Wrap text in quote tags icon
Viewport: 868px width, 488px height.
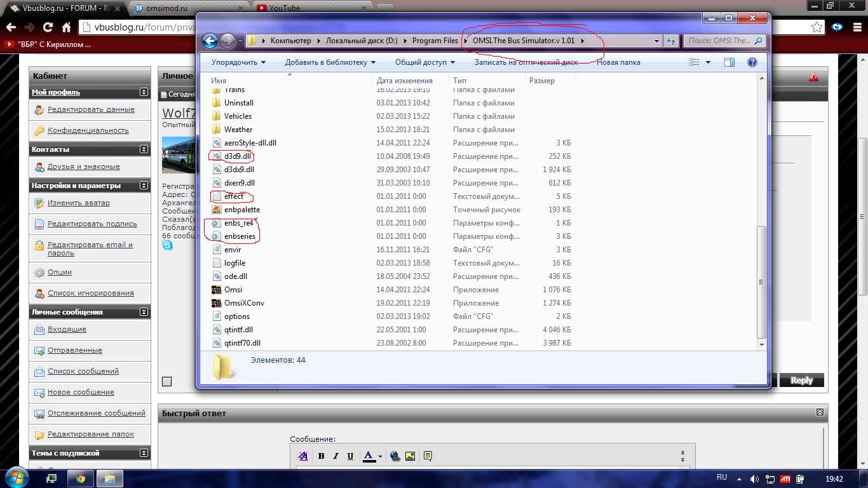428,456
